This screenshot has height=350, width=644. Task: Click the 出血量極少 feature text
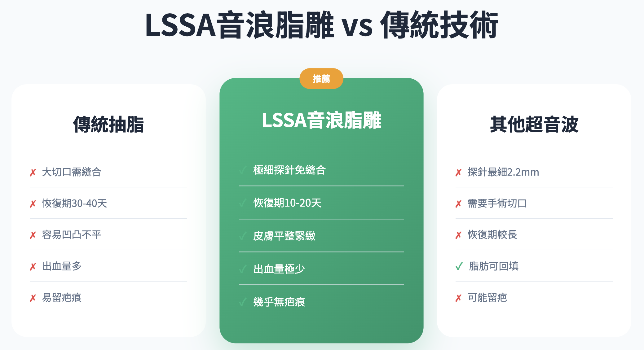click(x=279, y=269)
